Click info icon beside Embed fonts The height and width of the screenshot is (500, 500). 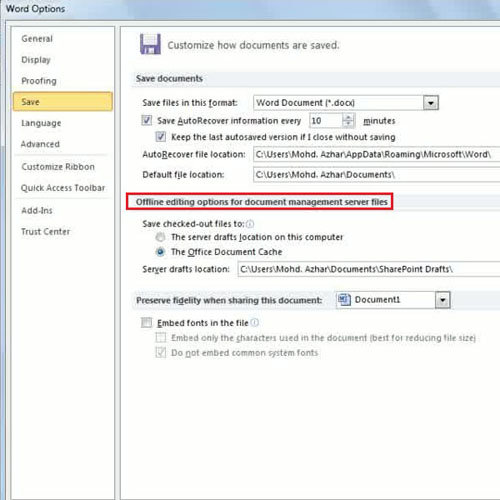(x=254, y=322)
